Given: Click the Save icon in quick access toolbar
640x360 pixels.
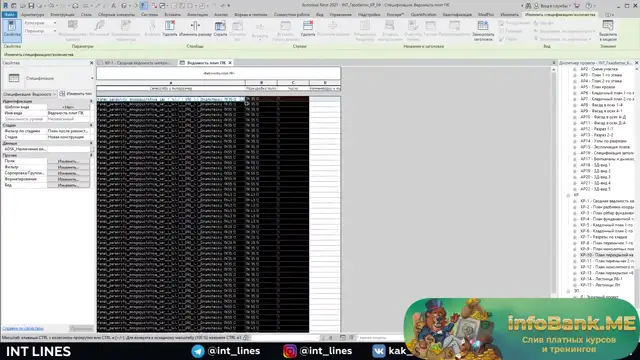Looking at the screenshot, I should [31, 6].
